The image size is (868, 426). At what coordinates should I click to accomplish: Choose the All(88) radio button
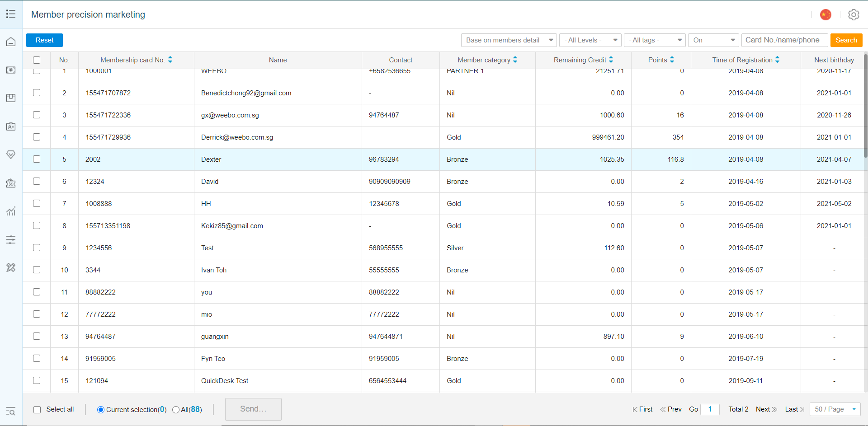click(176, 410)
